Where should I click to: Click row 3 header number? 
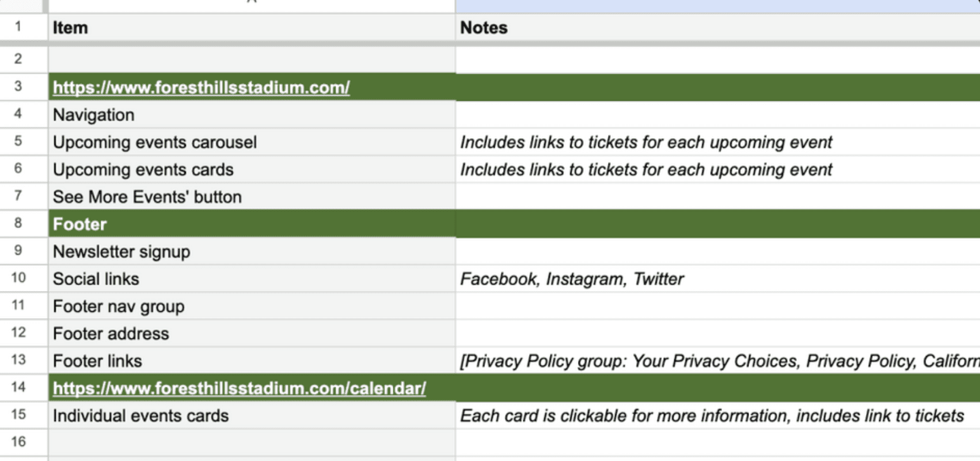(x=18, y=86)
